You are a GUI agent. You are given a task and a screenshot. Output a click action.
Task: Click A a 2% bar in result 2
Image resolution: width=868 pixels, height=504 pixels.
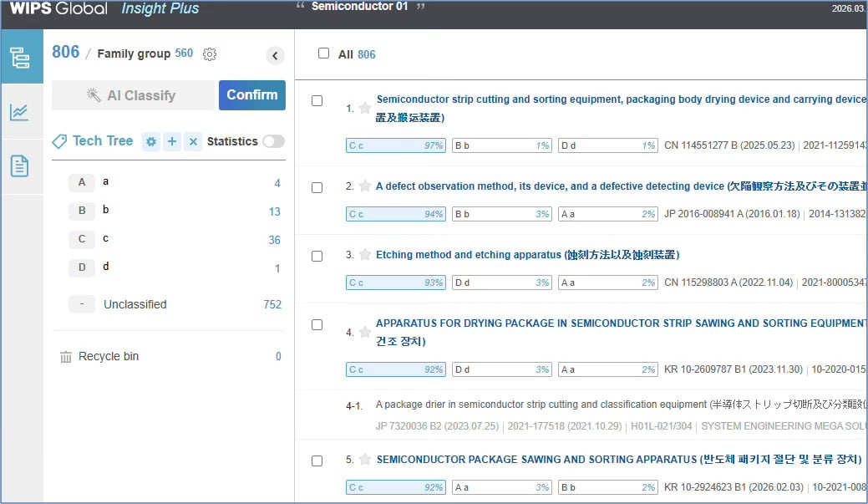608,214
